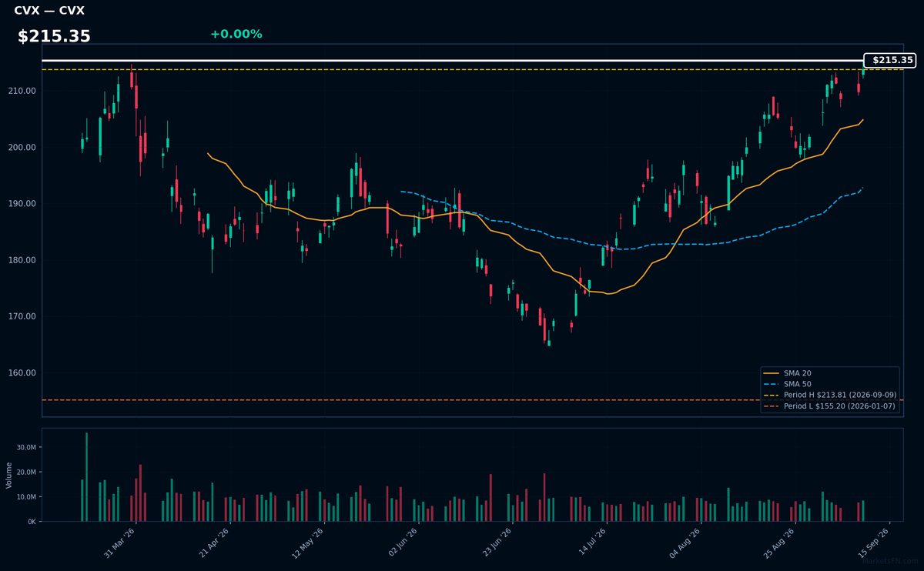
Task: Select the 21 Apr '26 date label
Action: [x=213, y=543]
